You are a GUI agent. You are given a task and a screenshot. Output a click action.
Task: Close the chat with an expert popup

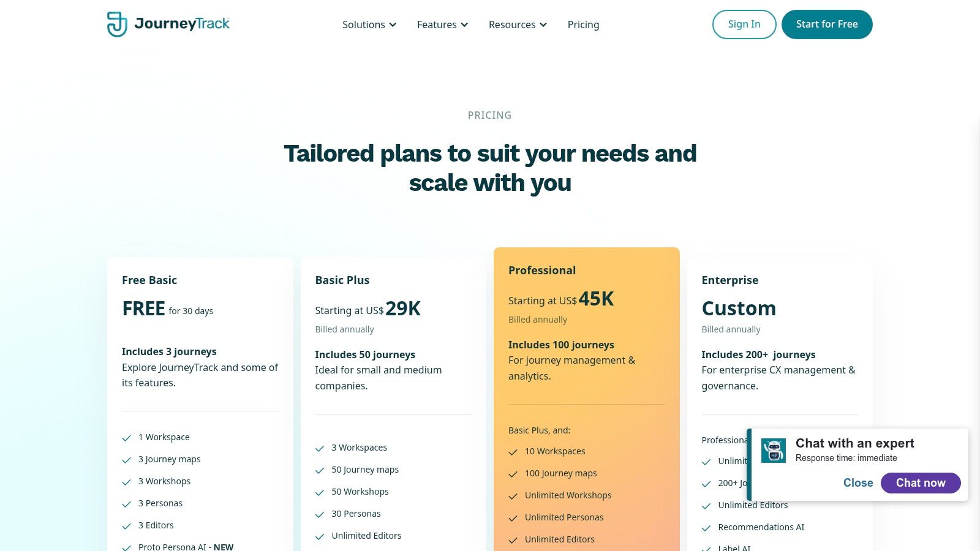(858, 482)
